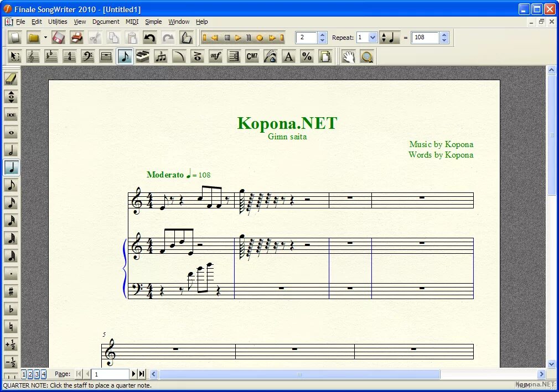Select the Smart Shape slur tool
Screen dimensions: 559x392
pos(179,56)
